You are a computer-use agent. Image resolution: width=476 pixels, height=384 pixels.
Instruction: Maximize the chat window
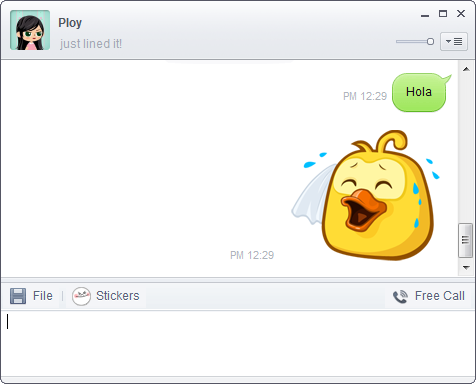pos(443,14)
